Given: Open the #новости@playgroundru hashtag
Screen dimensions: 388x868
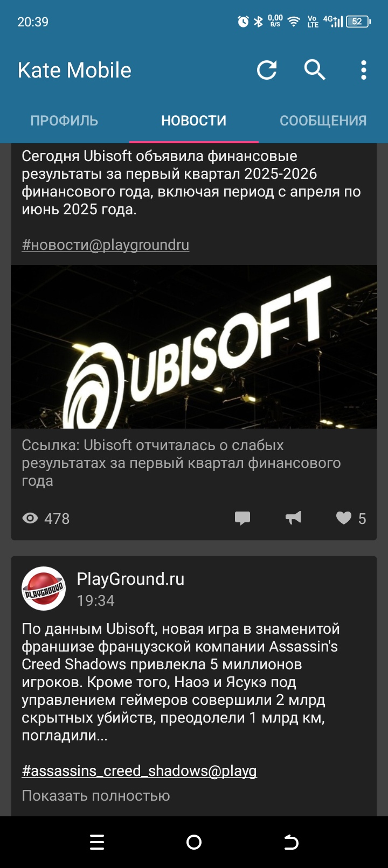Looking at the screenshot, I should [x=106, y=245].
